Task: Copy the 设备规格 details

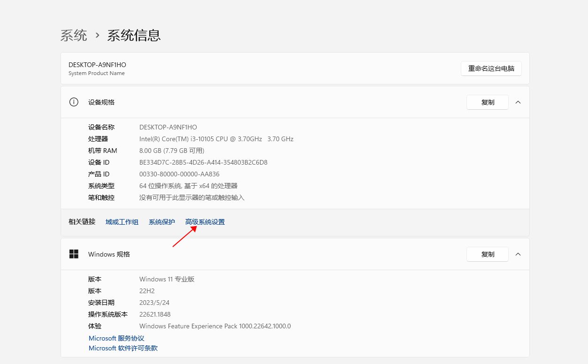Action: pyautogui.click(x=488, y=102)
